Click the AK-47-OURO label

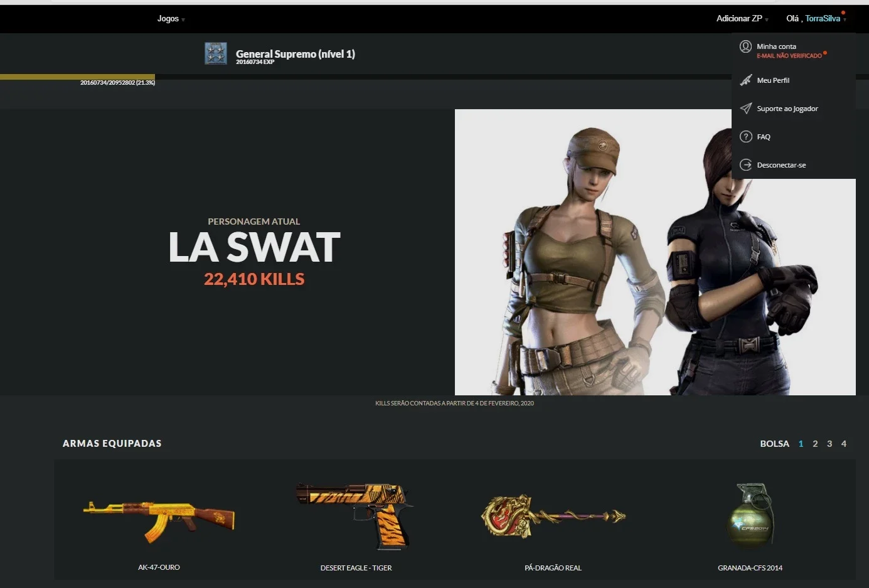click(x=159, y=567)
